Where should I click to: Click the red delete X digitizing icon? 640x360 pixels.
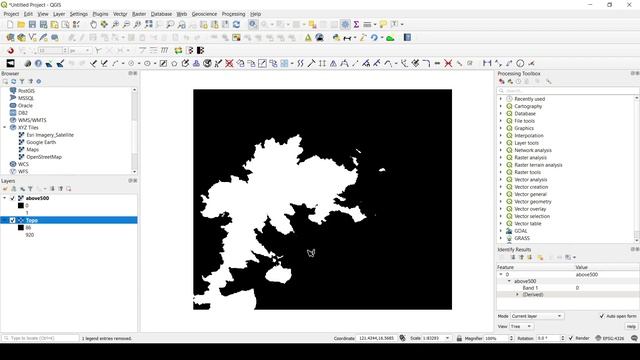(229, 63)
